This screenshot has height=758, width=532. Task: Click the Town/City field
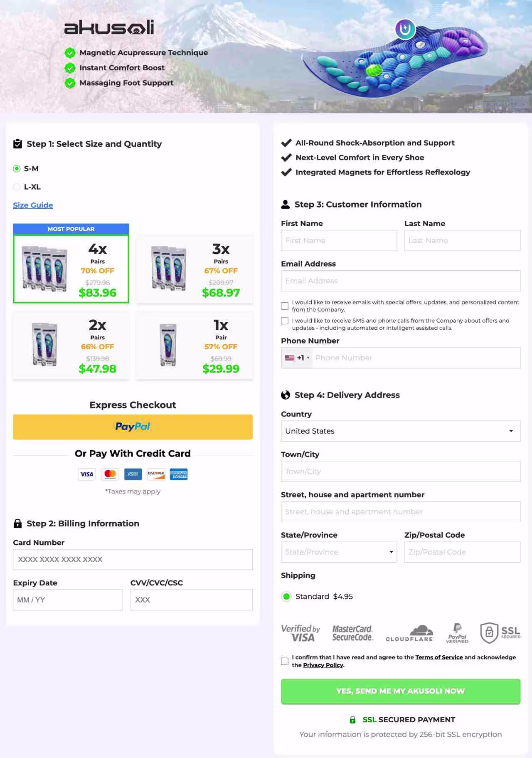[x=401, y=472]
